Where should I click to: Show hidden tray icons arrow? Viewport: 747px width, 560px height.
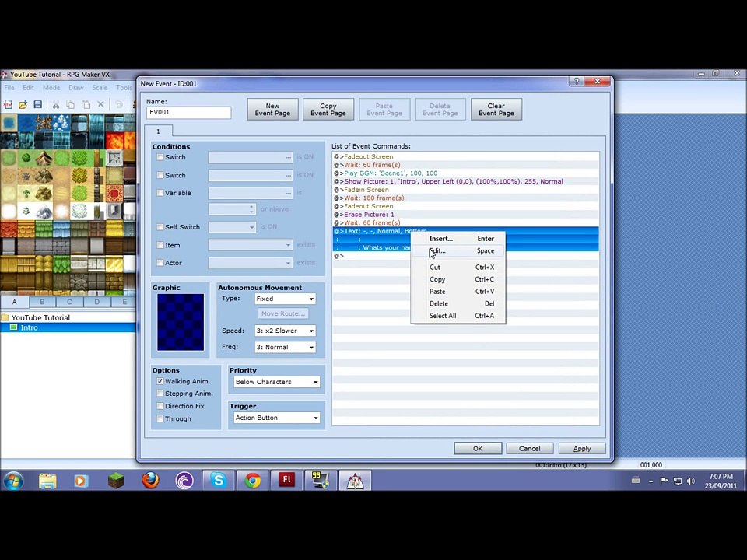651,481
